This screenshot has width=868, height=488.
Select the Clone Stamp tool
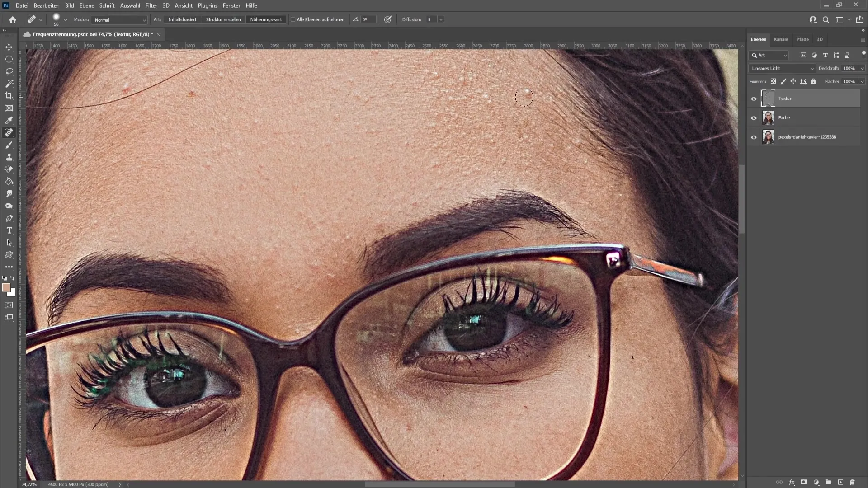[9, 157]
